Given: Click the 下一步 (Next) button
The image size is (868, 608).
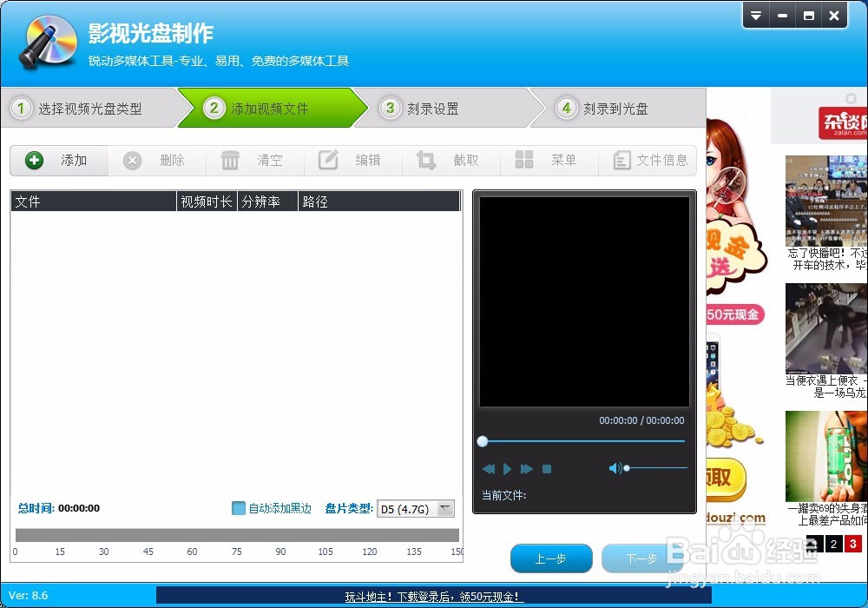Looking at the screenshot, I should pos(643,558).
